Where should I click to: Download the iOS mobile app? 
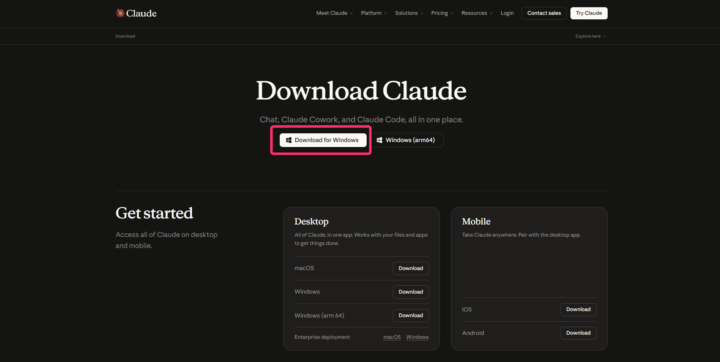pyautogui.click(x=578, y=310)
